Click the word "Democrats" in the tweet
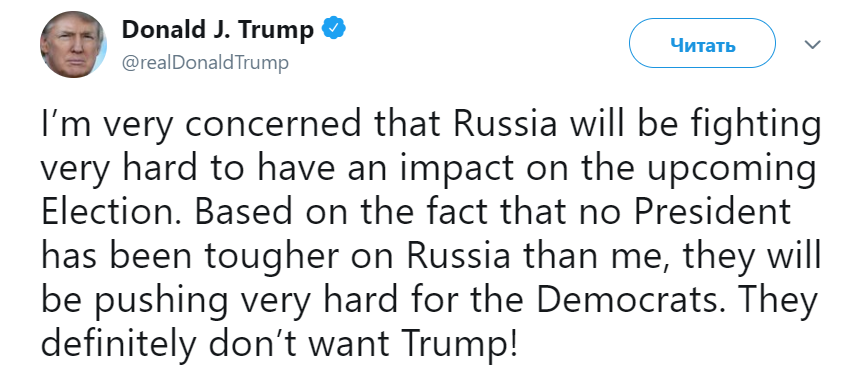The image size is (848, 374). pos(630,299)
